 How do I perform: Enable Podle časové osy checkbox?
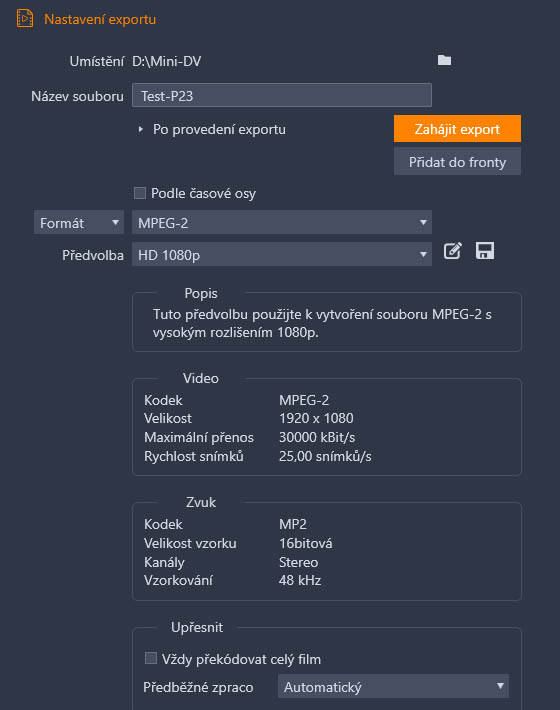coord(140,193)
